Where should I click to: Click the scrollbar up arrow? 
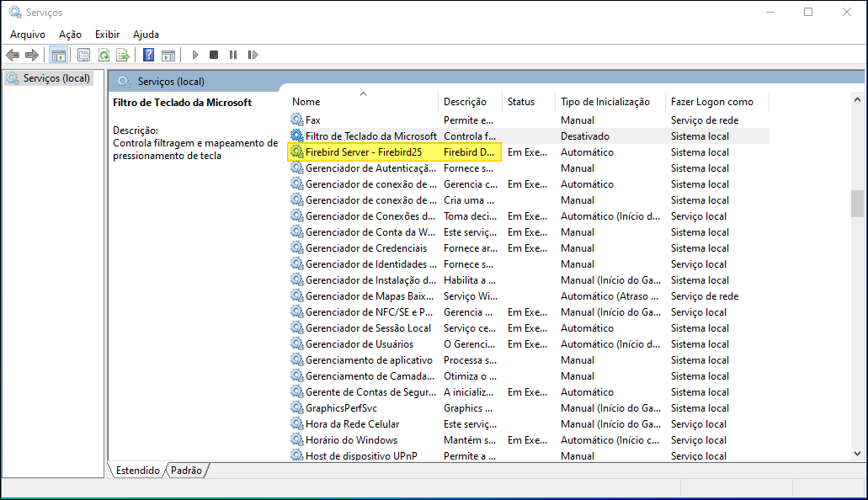[858, 99]
